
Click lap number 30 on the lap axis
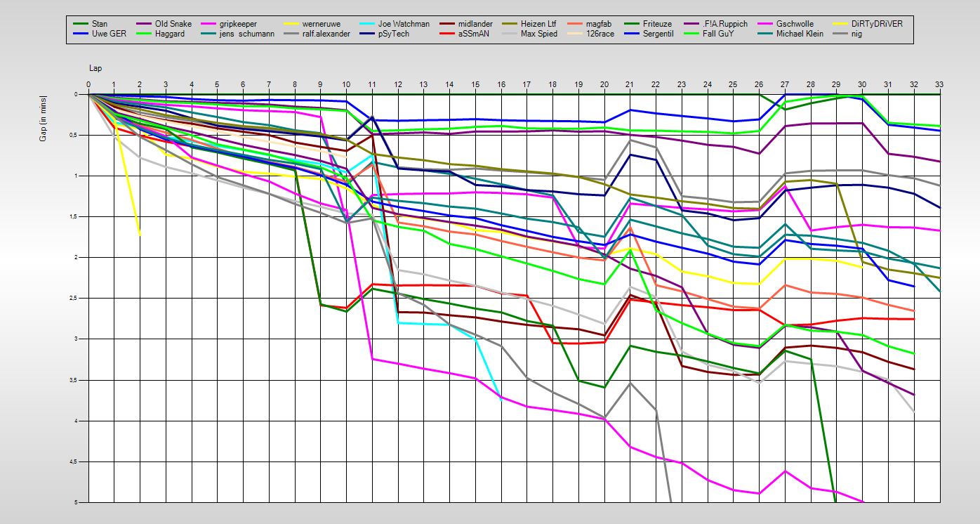click(x=862, y=84)
